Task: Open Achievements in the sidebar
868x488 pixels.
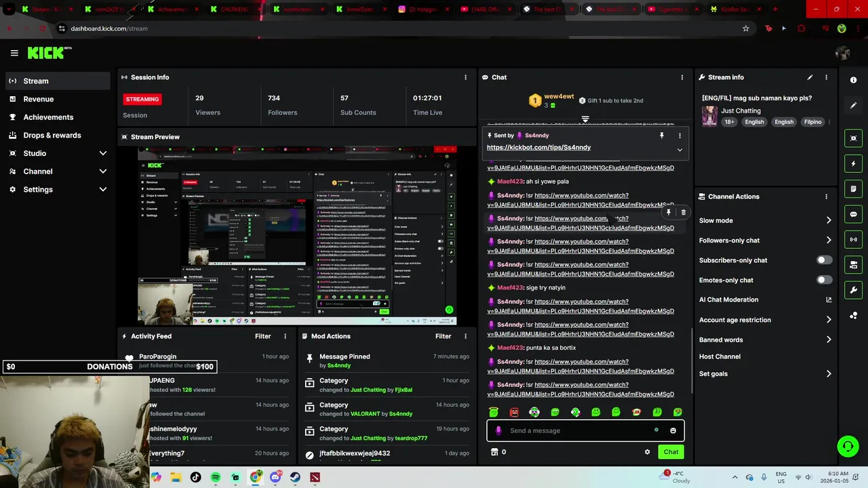Action: (58, 117)
